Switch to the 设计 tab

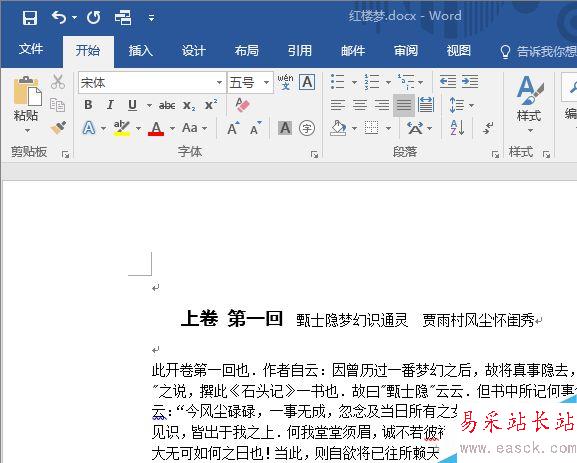tap(193, 50)
